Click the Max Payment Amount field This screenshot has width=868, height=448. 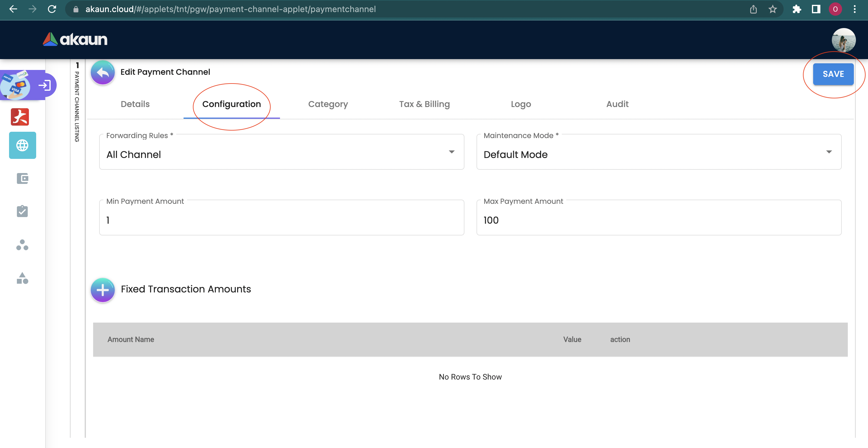(659, 220)
